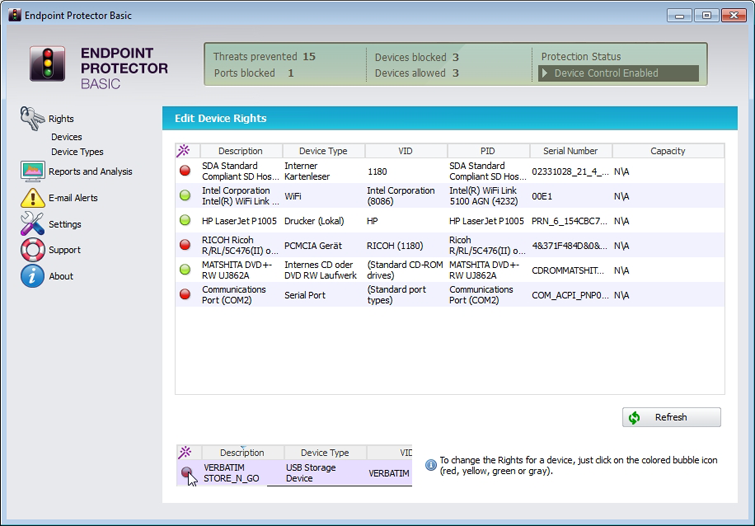
Task: Click the red bubble for SDA Standard device
Action: [x=185, y=171]
